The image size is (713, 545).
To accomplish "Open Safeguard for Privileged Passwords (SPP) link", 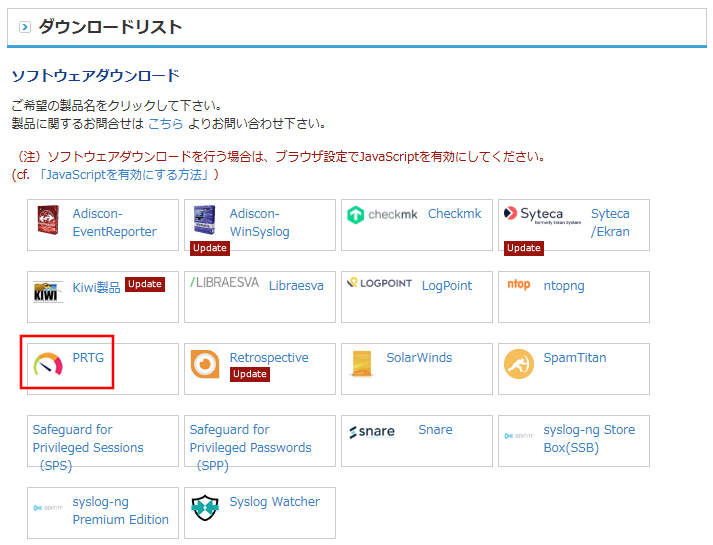I will pos(250,447).
